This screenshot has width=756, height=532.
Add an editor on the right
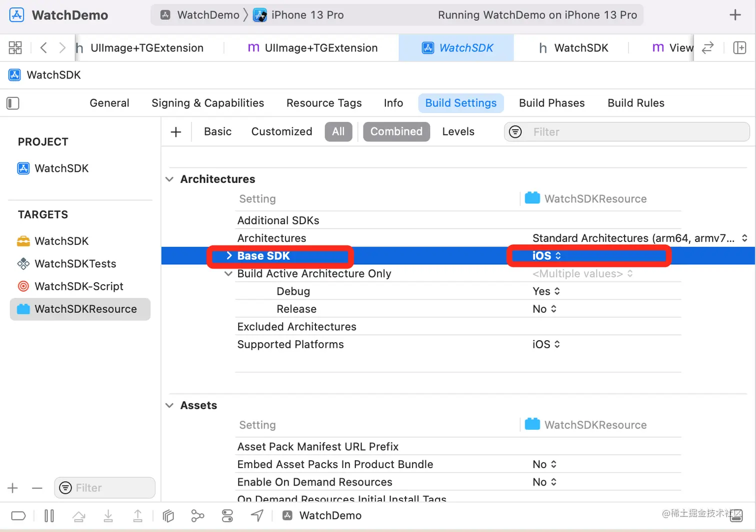coord(739,48)
